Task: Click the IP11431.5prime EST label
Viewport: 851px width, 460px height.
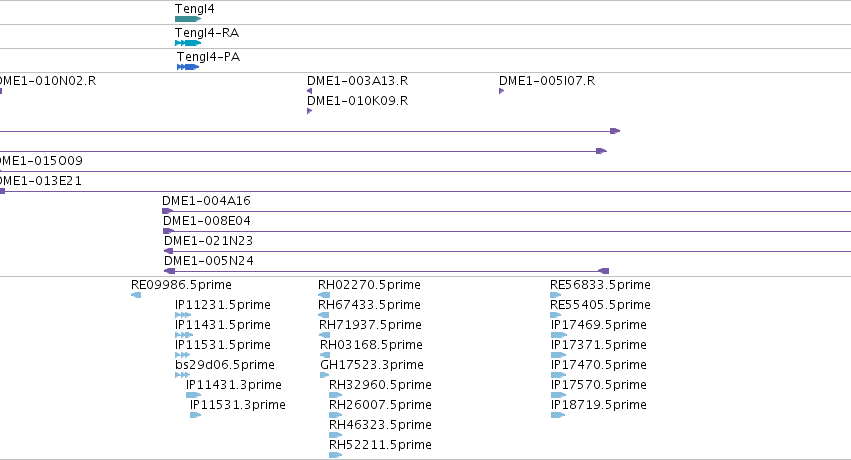Action: point(223,325)
